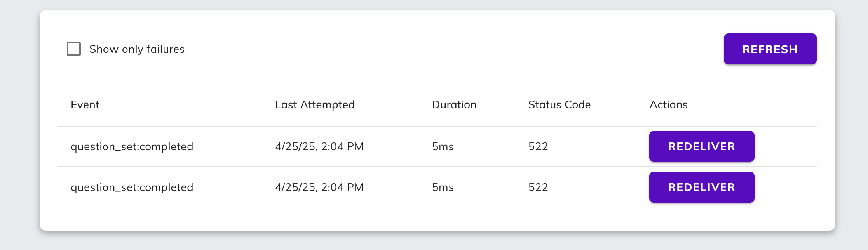
Task: Redeliver the first question_set:completed event
Action: pyautogui.click(x=701, y=146)
